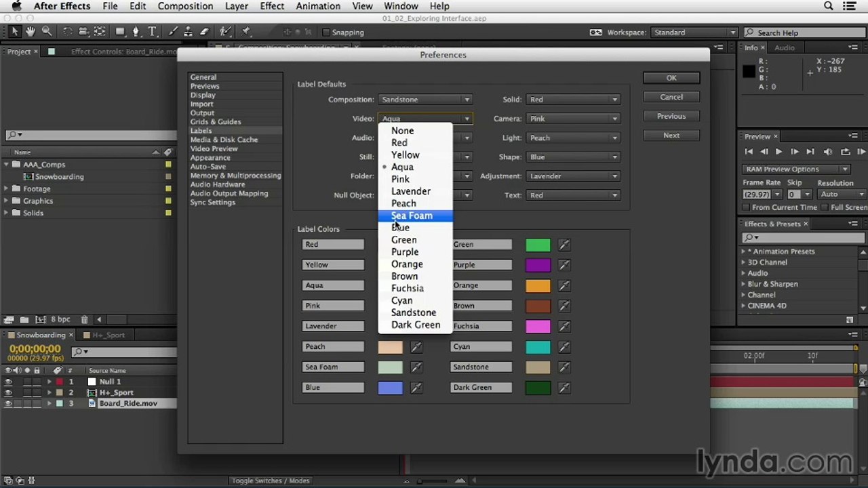This screenshot has height=488, width=868.
Task: Choose Dark Green from the label list
Action: coord(415,325)
